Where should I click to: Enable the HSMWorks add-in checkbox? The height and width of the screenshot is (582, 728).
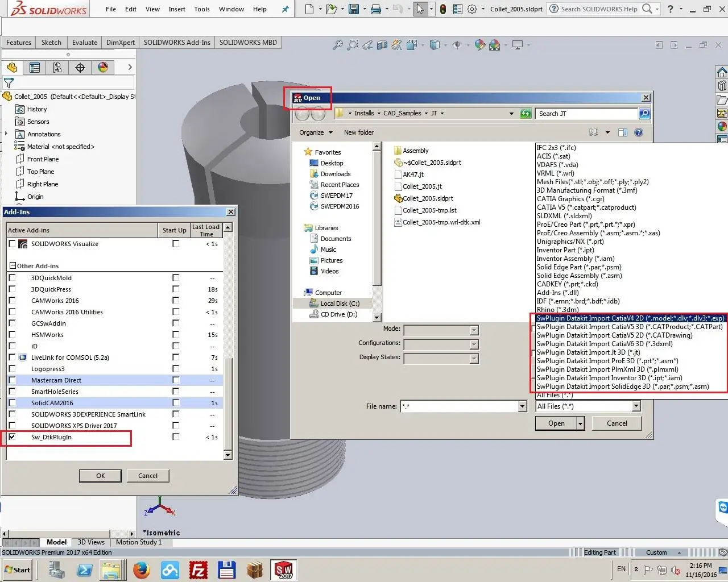point(12,335)
